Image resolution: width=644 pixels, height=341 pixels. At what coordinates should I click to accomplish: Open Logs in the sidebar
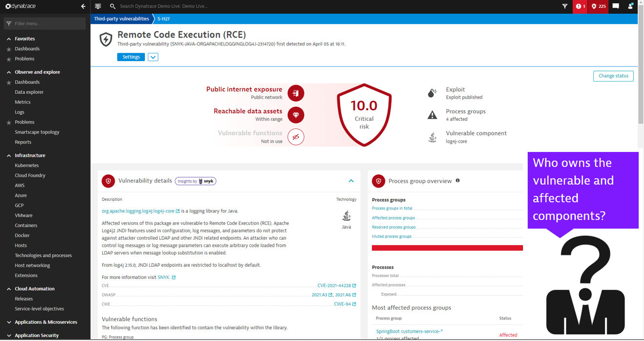coord(20,112)
